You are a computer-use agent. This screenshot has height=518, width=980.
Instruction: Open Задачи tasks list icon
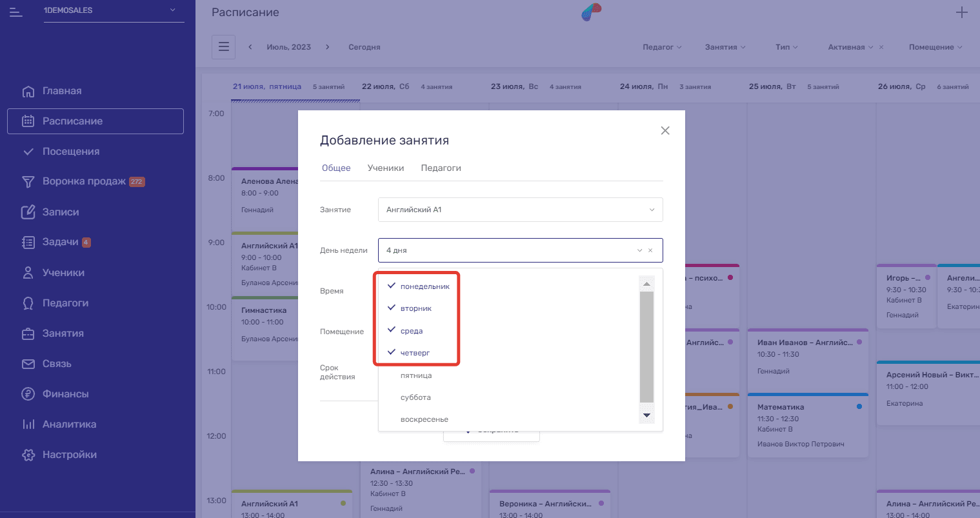point(28,243)
